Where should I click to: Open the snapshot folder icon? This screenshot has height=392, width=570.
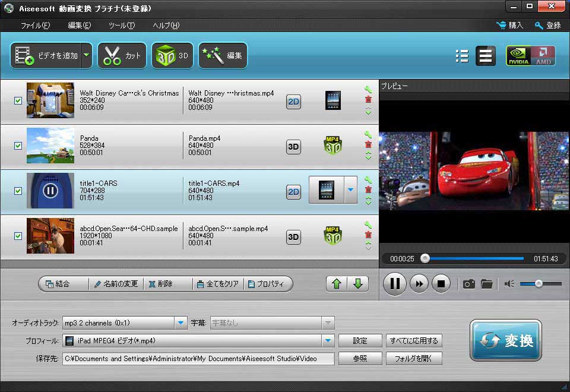(x=487, y=284)
